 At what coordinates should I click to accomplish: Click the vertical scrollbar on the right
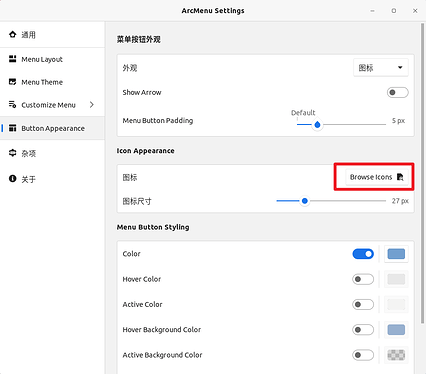click(422, 173)
